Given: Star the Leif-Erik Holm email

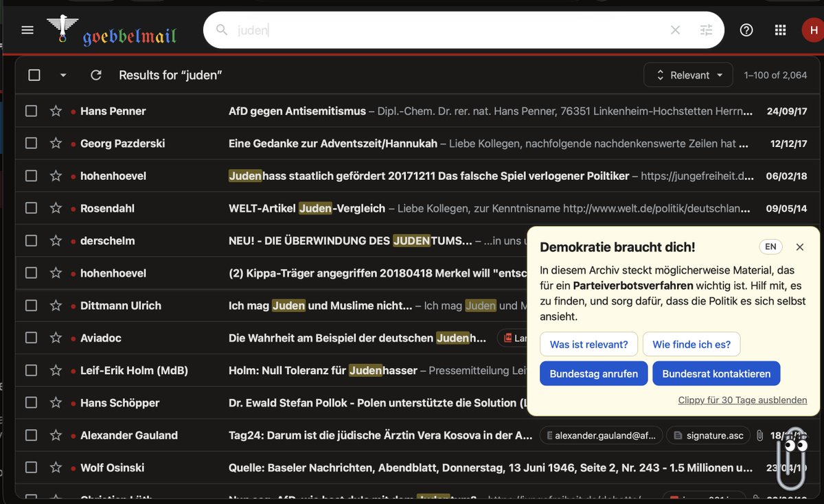Looking at the screenshot, I should (56, 370).
